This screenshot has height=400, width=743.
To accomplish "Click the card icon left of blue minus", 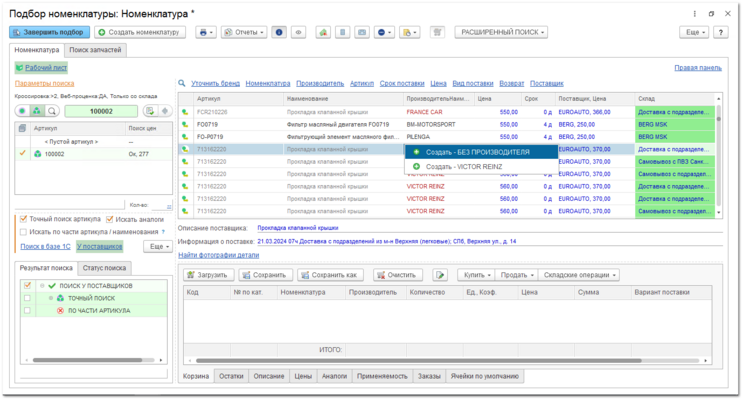I will pos(362,32).
